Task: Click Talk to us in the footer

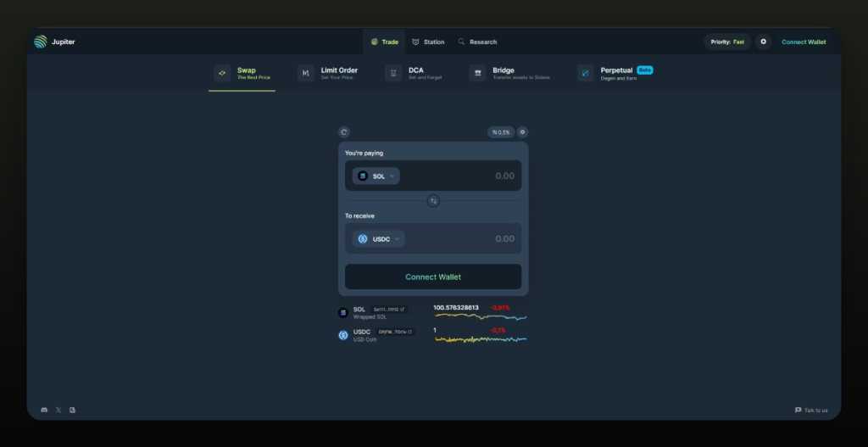Action: tap(811, 410)
